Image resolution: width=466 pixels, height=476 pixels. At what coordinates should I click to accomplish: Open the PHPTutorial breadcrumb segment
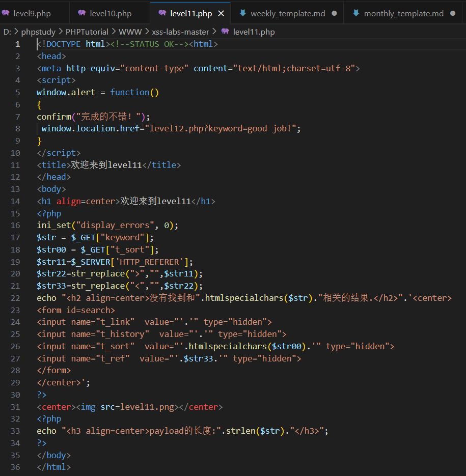[x=87, y=32]
